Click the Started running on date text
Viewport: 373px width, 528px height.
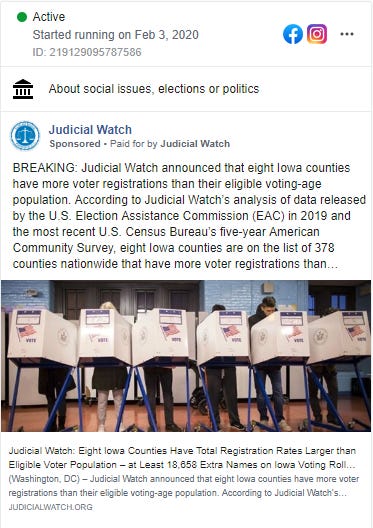pos(115,35)
